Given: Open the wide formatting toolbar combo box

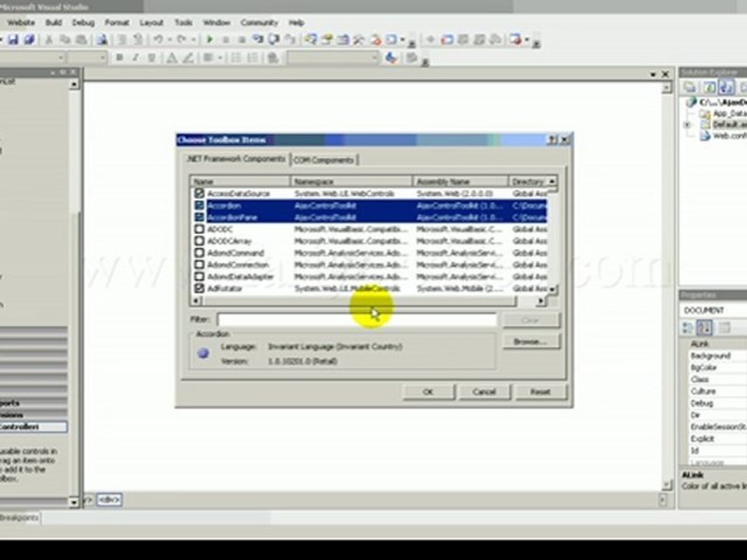Looking at the screenshot, I should coord(333,58).
